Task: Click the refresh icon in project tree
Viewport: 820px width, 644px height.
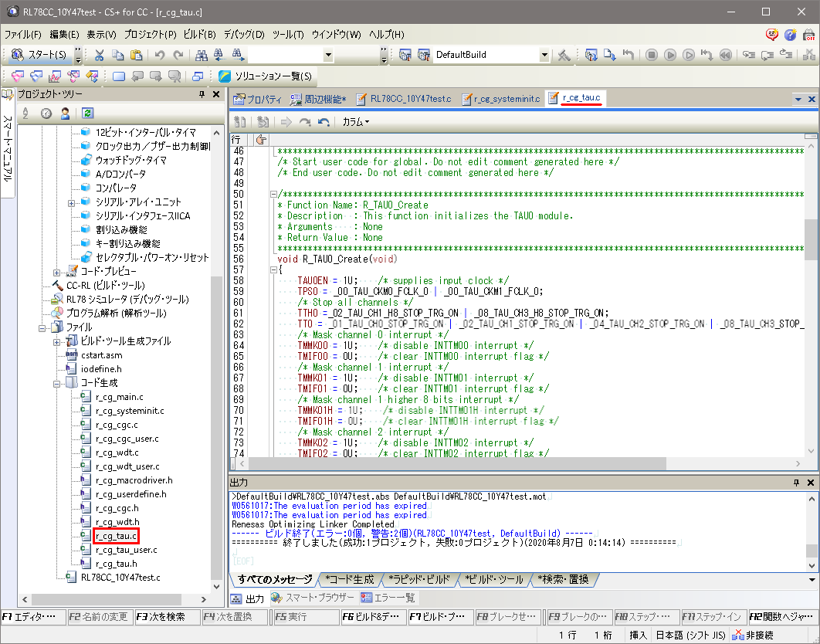Action: (87, 113)
